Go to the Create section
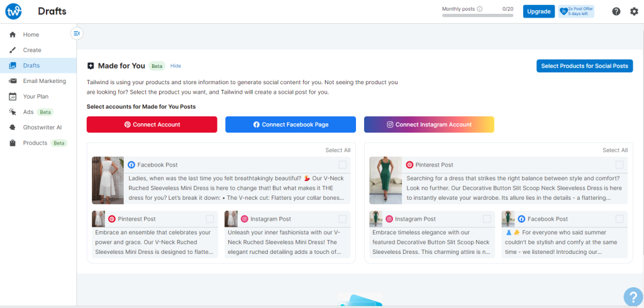644x308 pixels. (38, 50)
